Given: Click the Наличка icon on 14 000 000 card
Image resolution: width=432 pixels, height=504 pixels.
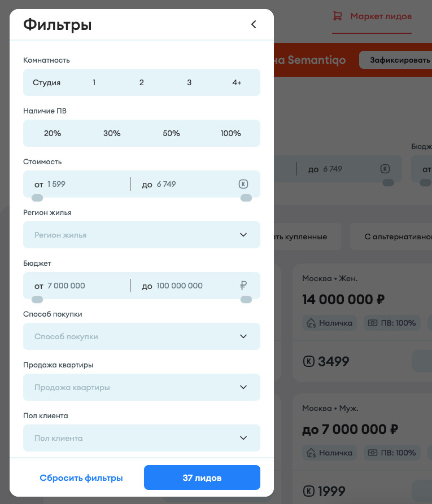Looking at the screenshot, I should [x=311, y=323].
